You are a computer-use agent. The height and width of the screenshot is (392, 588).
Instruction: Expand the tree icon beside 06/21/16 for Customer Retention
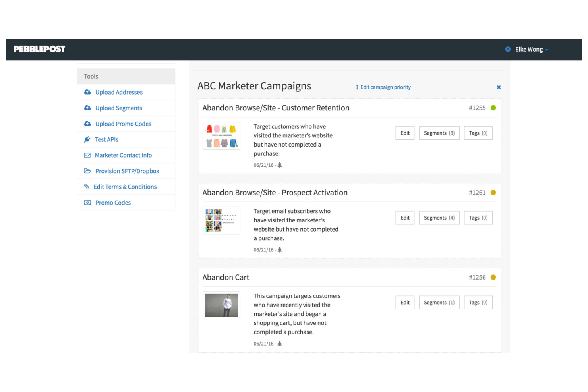(279, 165)
